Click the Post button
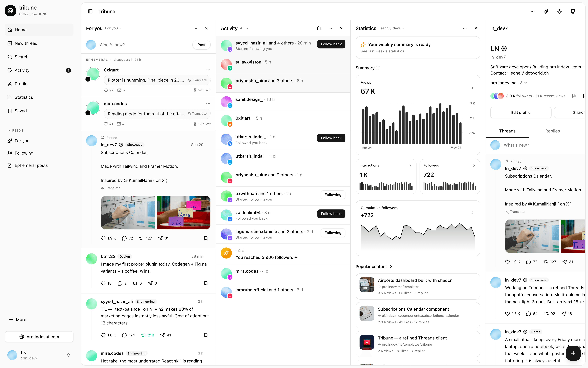This screenshot has width=588, height=368. coord(201,45)
